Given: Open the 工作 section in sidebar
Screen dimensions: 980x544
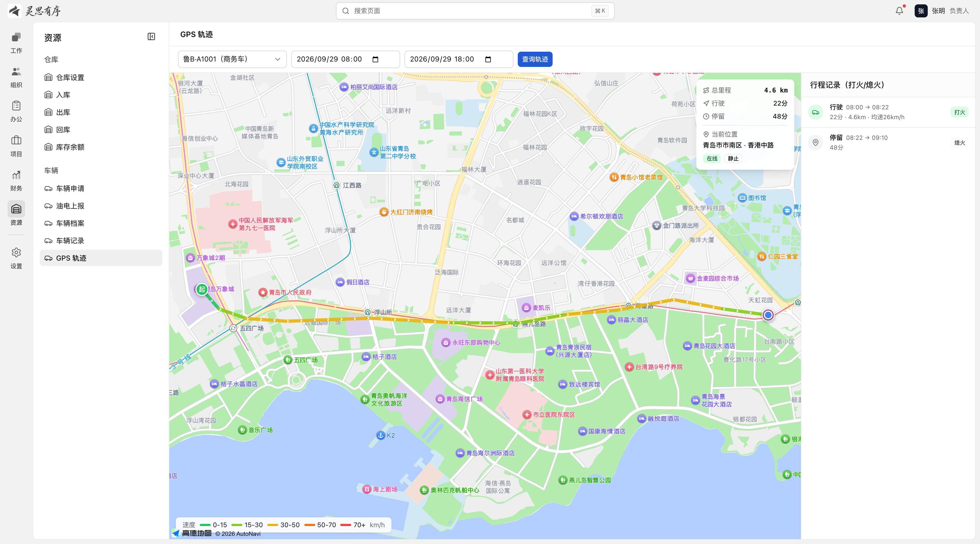Looking at the screenshot, I should [16, 43].
